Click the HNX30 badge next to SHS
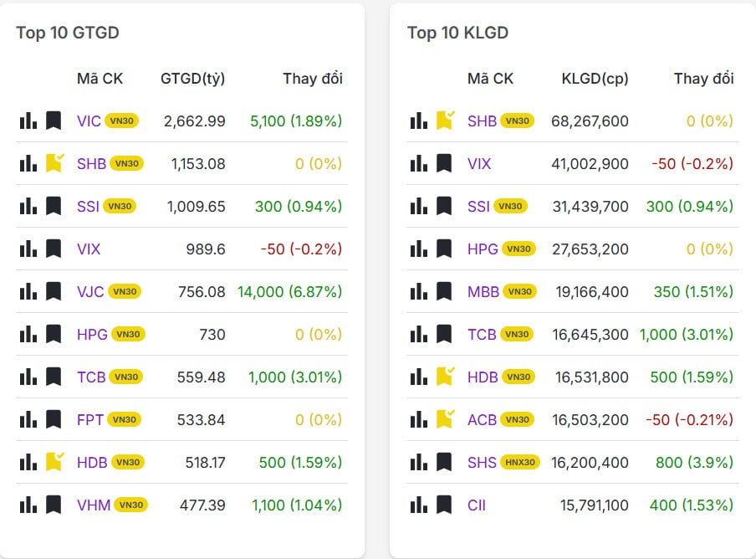This screenshot has width=756, height=559. [x=520, y=462]
